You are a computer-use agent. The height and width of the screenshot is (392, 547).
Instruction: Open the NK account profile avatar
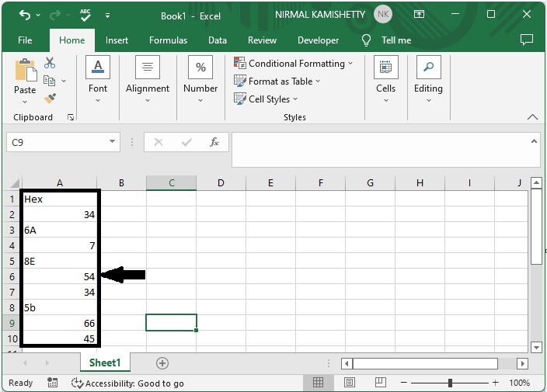[383, 14]
